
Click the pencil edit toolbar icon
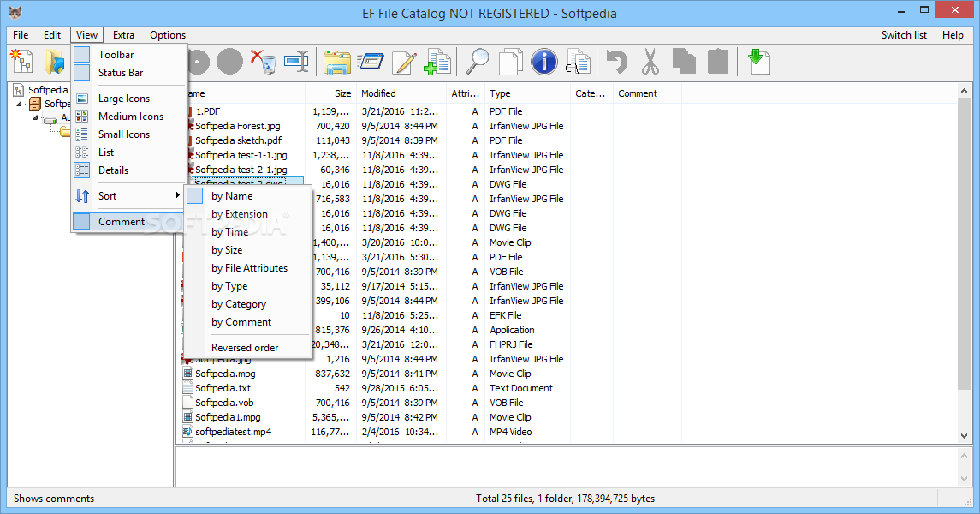[404, 62]
